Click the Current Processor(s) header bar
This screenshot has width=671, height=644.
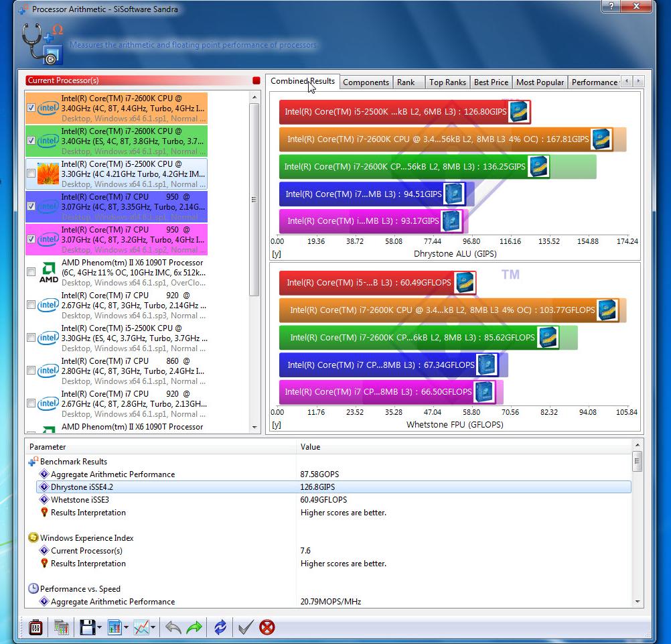(138, 80)
